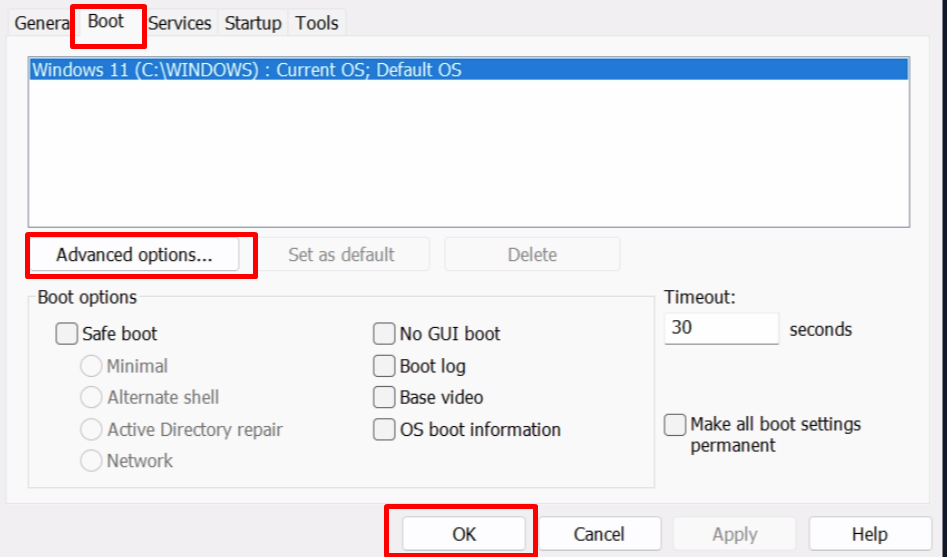Switch to the General tab
This screenshot has width=947, height=557.
(41, 23)
